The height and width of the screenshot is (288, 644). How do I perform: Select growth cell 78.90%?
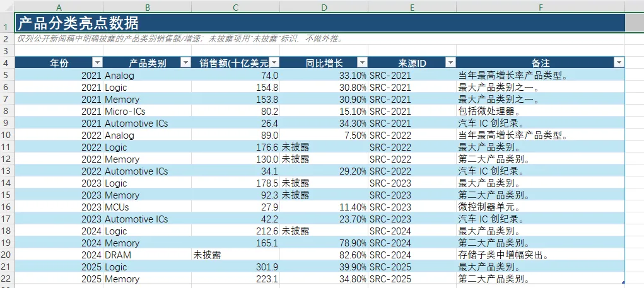324,243
